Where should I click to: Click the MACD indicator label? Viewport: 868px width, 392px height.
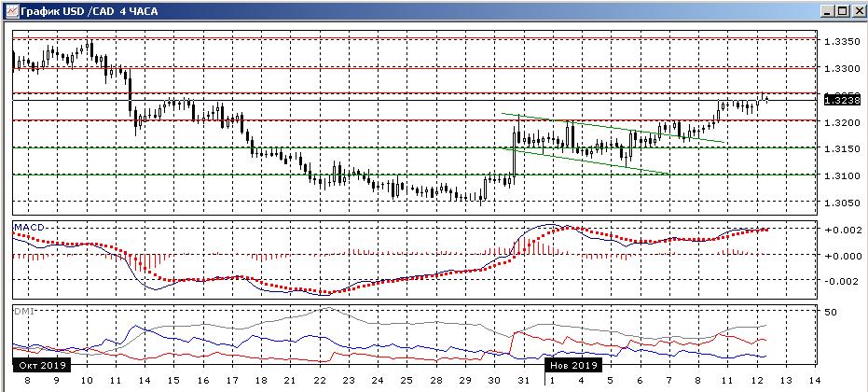(x=26, y=227)
